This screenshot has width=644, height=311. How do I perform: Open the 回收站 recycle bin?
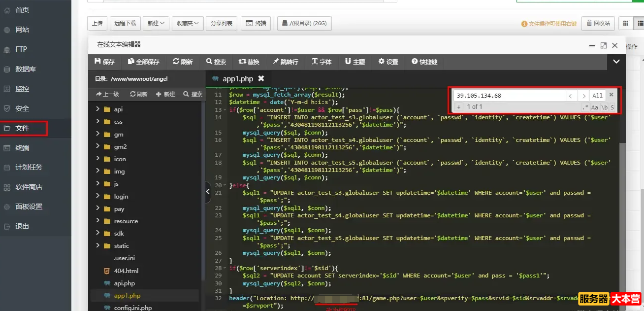coord(598,23)
